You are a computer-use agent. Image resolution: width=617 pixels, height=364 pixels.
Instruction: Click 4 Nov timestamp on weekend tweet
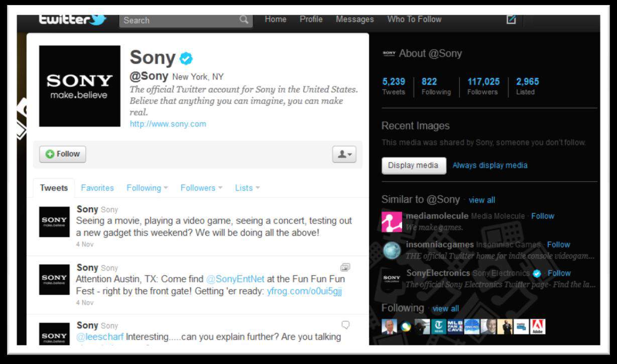85,244
